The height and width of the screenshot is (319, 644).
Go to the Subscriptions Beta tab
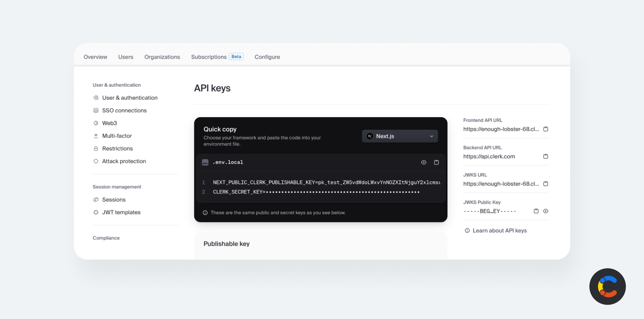click(x=217, y=57)
